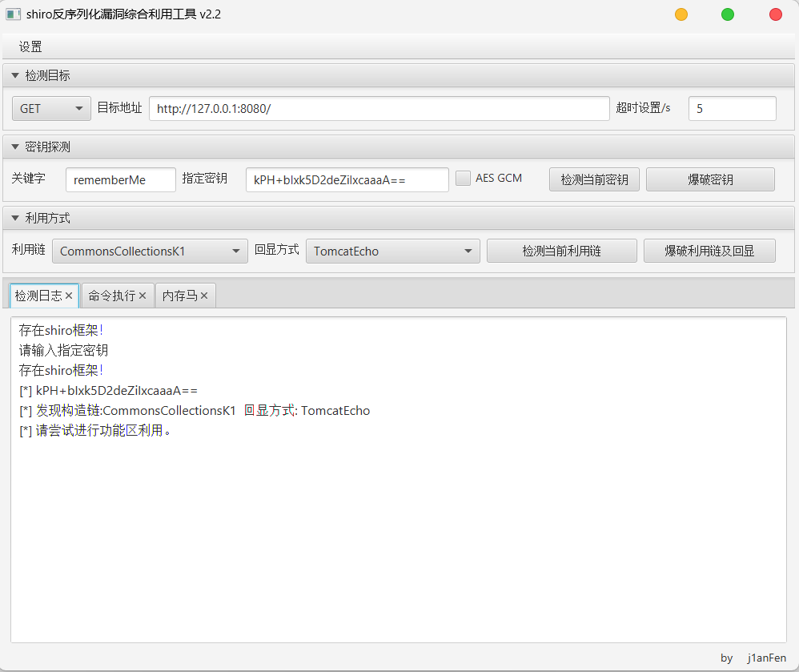The height and width of the screenshot is (672, 799).
Task: Click the yellow minimize window button
Action: [681, 14]
